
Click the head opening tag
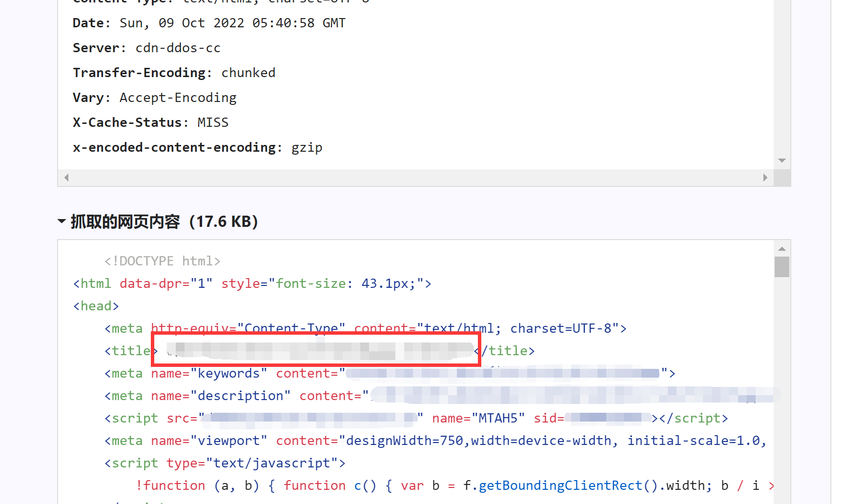pos(96,306)
